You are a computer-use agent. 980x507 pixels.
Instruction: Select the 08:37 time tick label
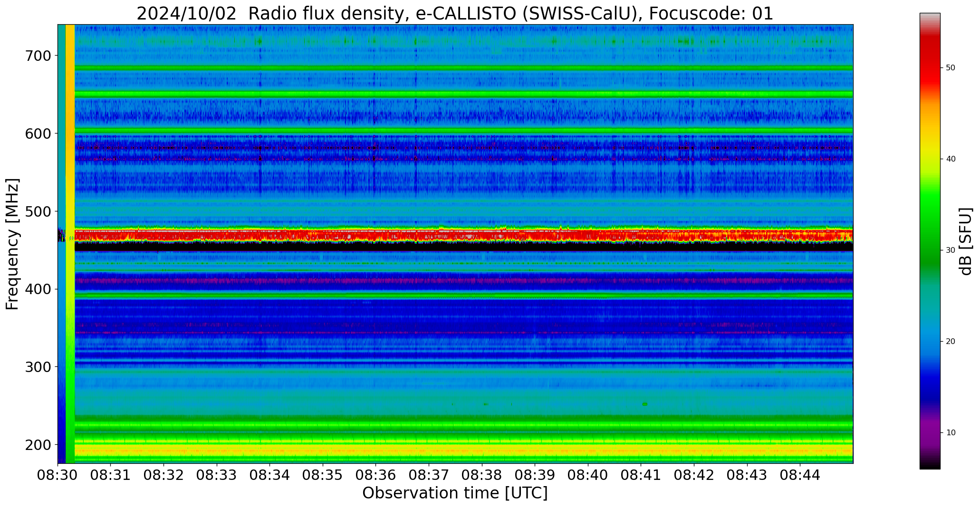(429, 475)
